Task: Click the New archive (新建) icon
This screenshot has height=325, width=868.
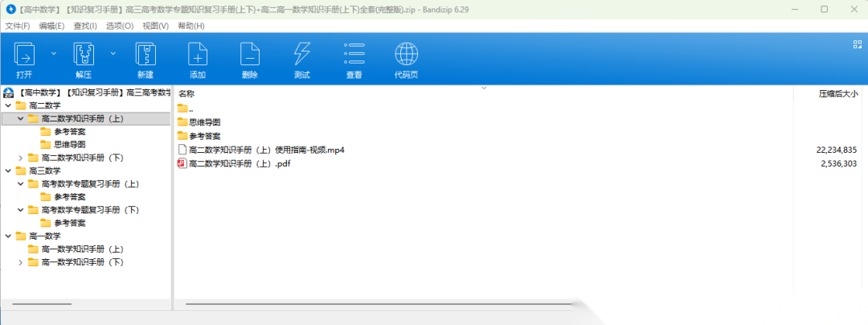Action: (145, 55)
